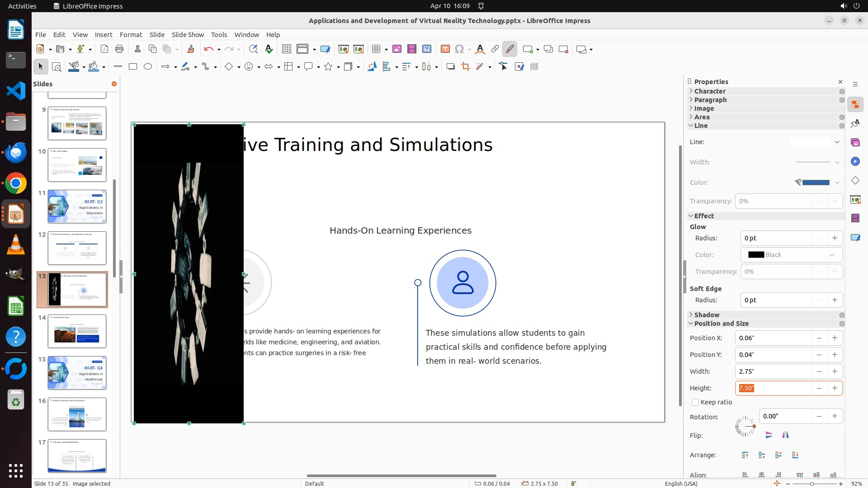Click the blue line color swatch
Screen dimensions: 868x488
[816, 183]
